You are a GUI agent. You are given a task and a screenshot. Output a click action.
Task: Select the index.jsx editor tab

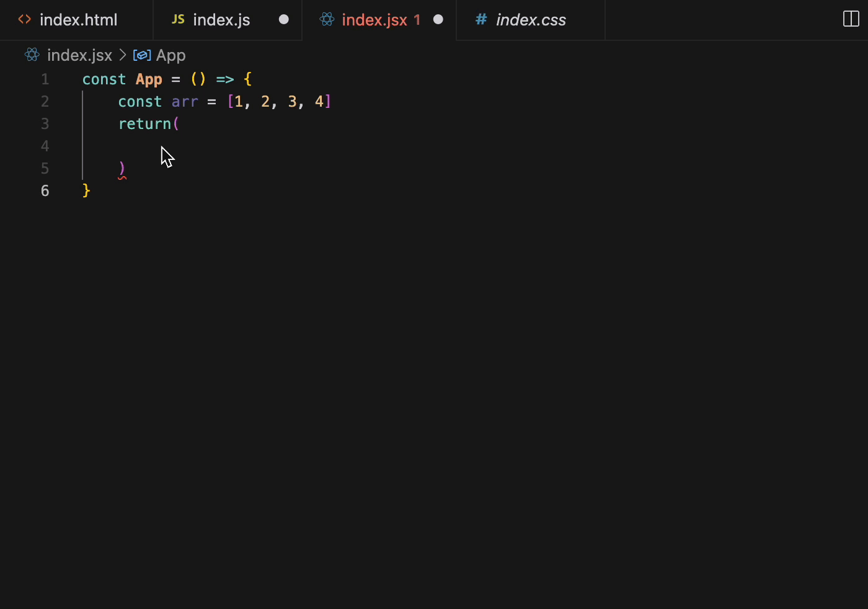click(379, 20)
